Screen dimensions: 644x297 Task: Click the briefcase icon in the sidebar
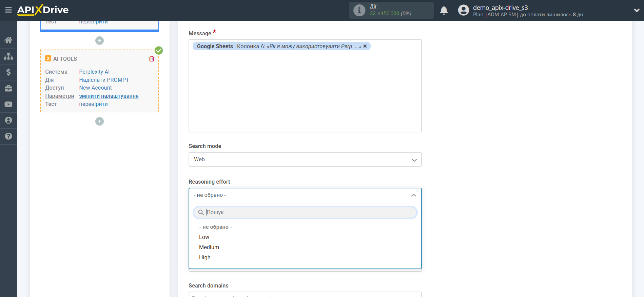pos(8,88)
